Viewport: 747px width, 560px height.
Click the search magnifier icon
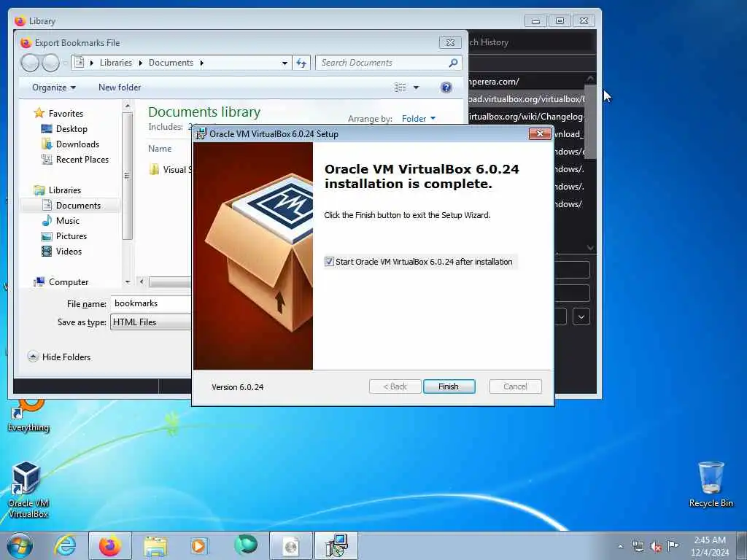[x=453, y=63]
